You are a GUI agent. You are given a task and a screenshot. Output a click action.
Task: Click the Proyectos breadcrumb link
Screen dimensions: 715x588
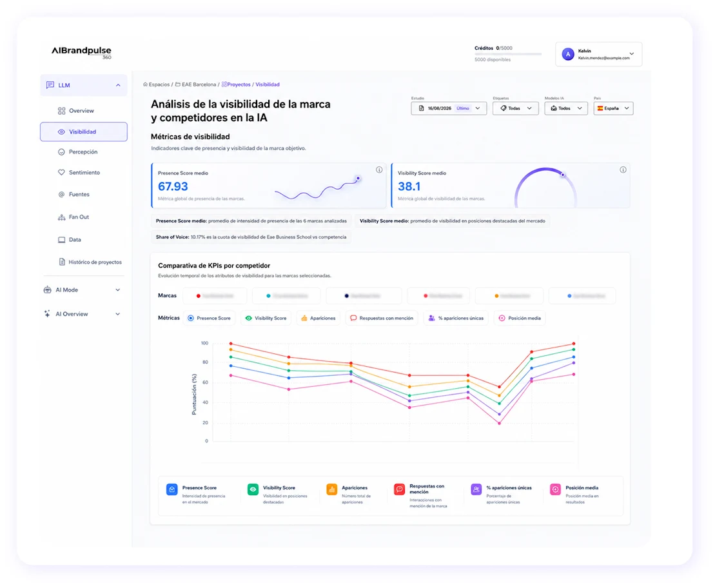click(x=239, y=84)
